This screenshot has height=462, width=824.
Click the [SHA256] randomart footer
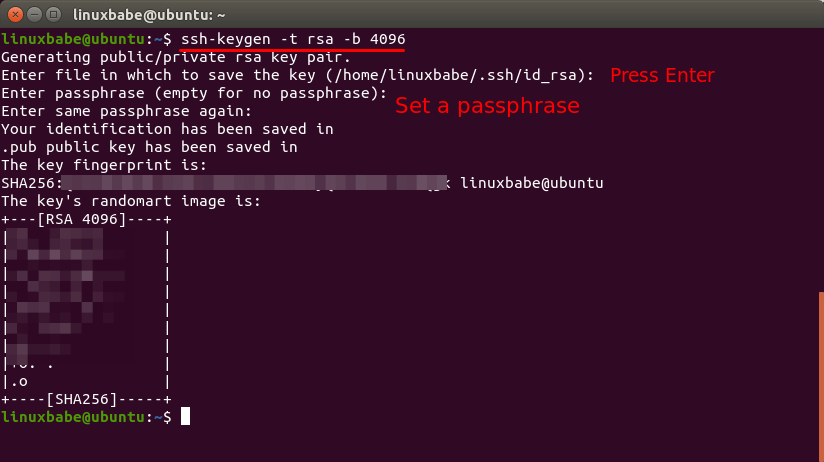[x=85, y=398]
